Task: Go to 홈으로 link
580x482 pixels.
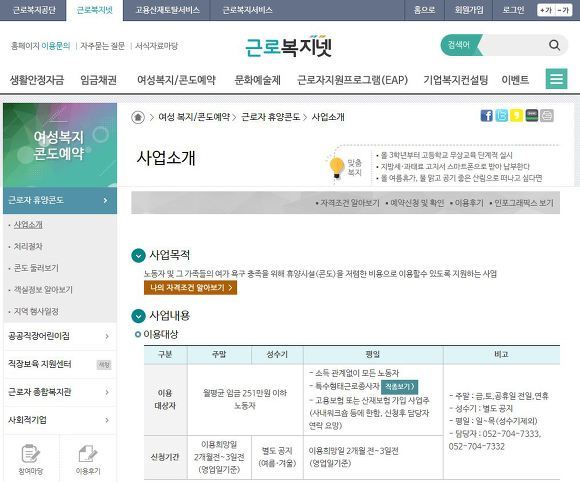Action: click(424, 10)
